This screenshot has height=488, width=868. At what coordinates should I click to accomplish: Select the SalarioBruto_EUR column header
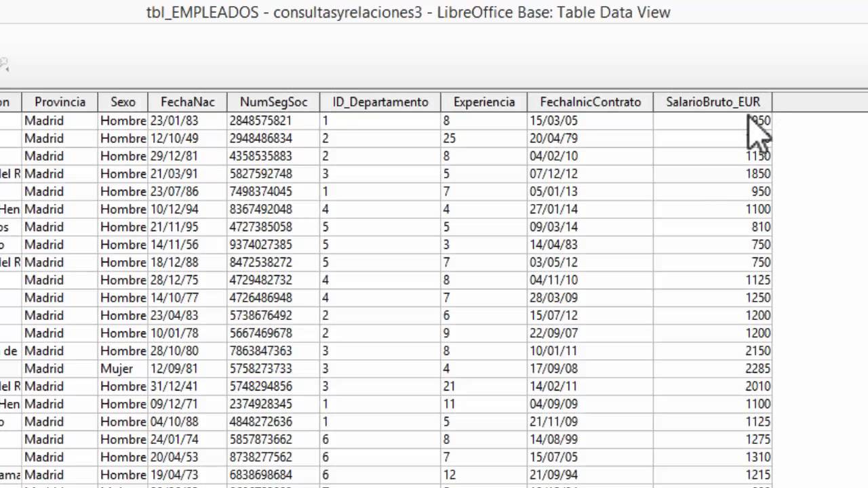[713, 102]
